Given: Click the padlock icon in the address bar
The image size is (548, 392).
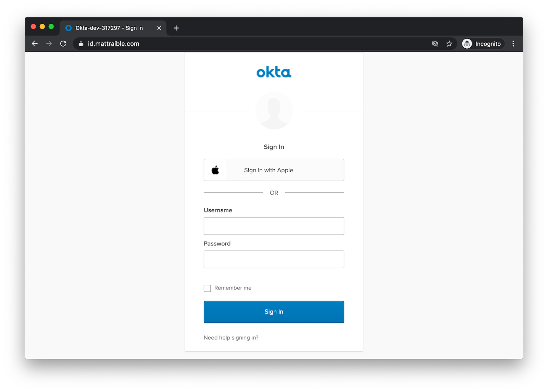Looking at the screenshot, I should (x=80, y=44).
